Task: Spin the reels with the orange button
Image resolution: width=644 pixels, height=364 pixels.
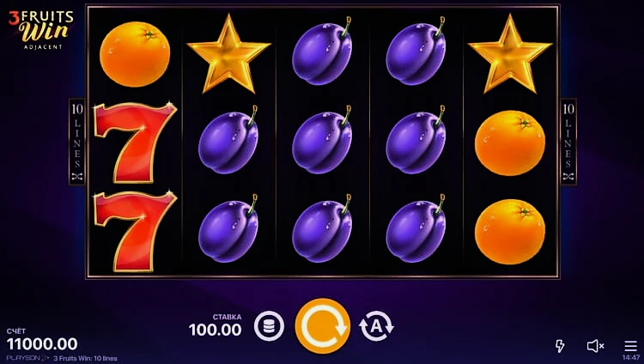Action: click(323, 325)
